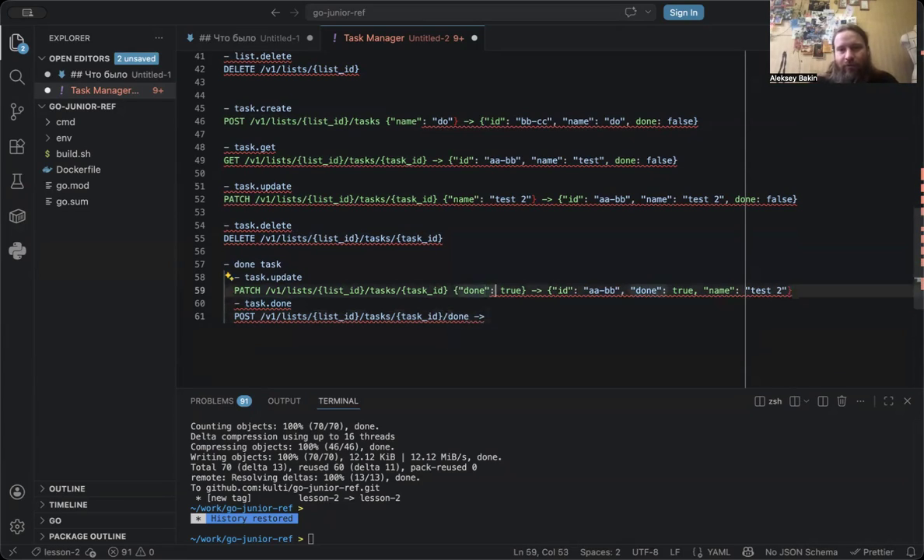The image size is (924, 560).
Task: Go forward with the right arrow
Action: point(294,12)
